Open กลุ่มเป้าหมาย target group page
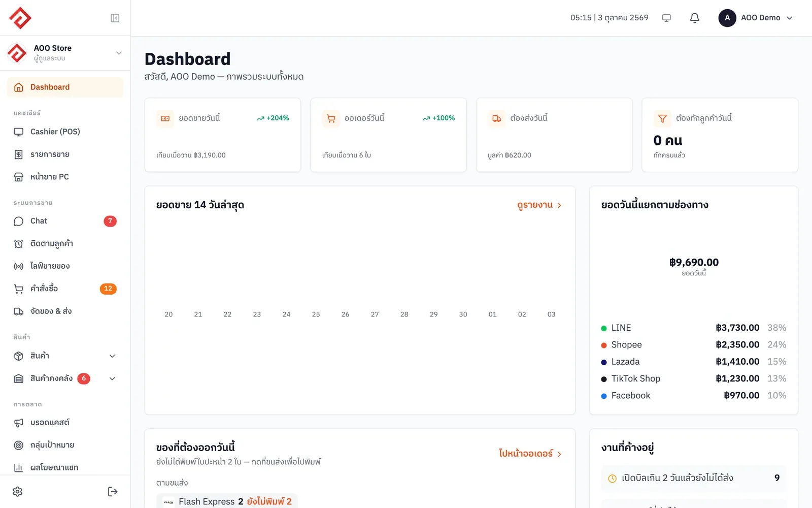812x508 pixels. (65, 445)
